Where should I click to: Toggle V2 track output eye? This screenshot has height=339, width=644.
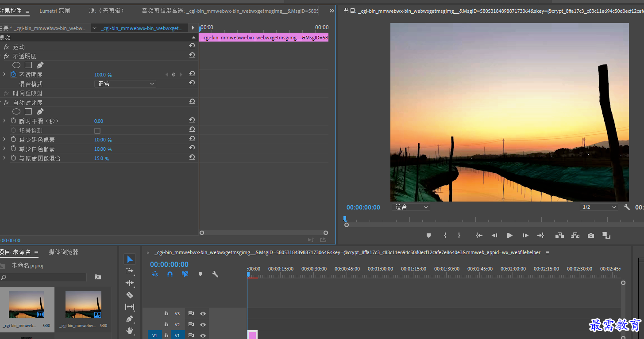[203, 325]
